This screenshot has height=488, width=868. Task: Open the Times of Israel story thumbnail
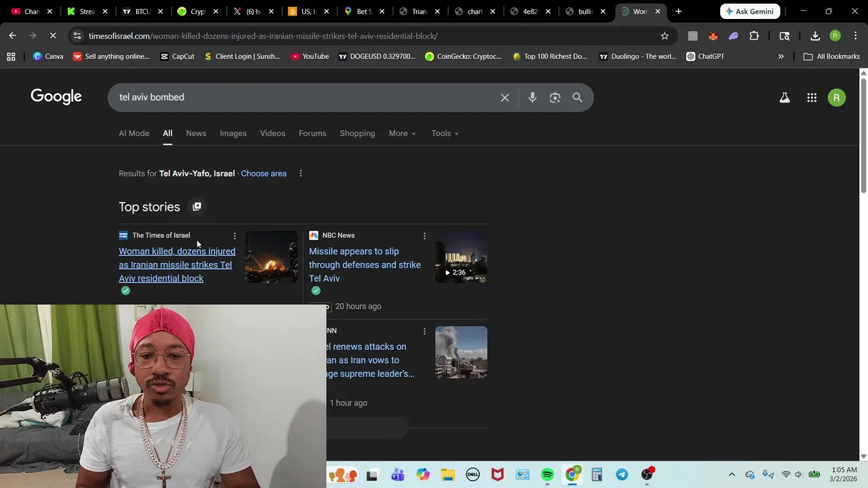pos(271,257)
